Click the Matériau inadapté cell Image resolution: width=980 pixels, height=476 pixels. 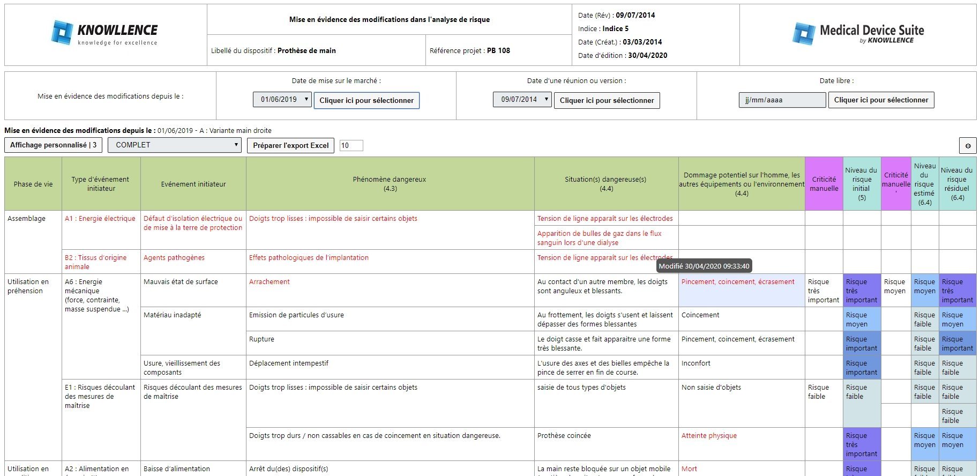point(193,331)
